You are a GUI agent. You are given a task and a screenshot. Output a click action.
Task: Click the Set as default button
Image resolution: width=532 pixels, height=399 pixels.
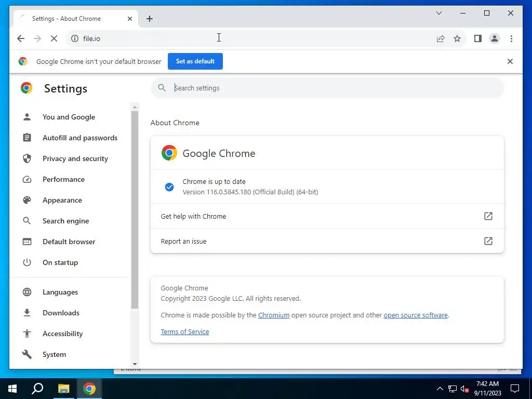pyautogui.click(x=195, y=61)
